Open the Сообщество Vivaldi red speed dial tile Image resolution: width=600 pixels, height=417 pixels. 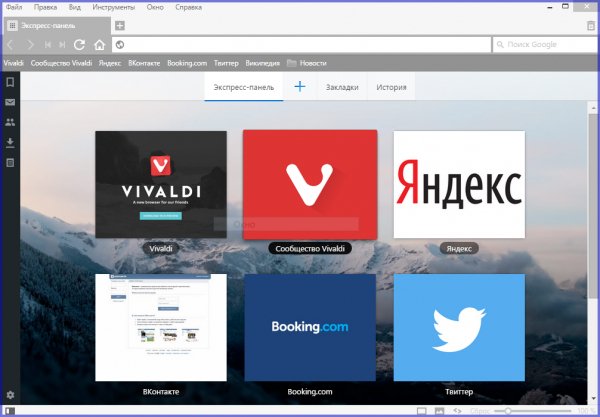tap(310, 184)
